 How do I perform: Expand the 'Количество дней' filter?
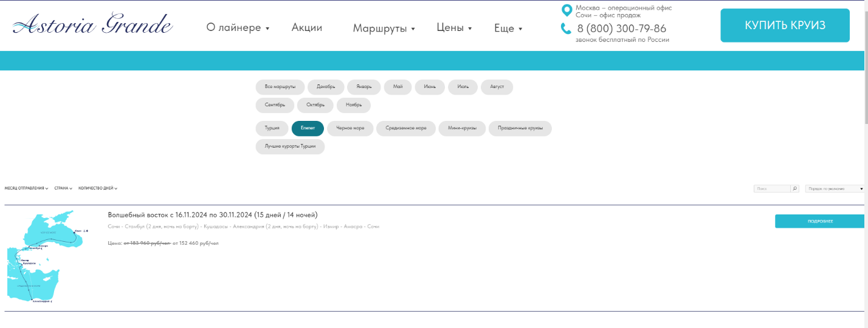[98, 188]
